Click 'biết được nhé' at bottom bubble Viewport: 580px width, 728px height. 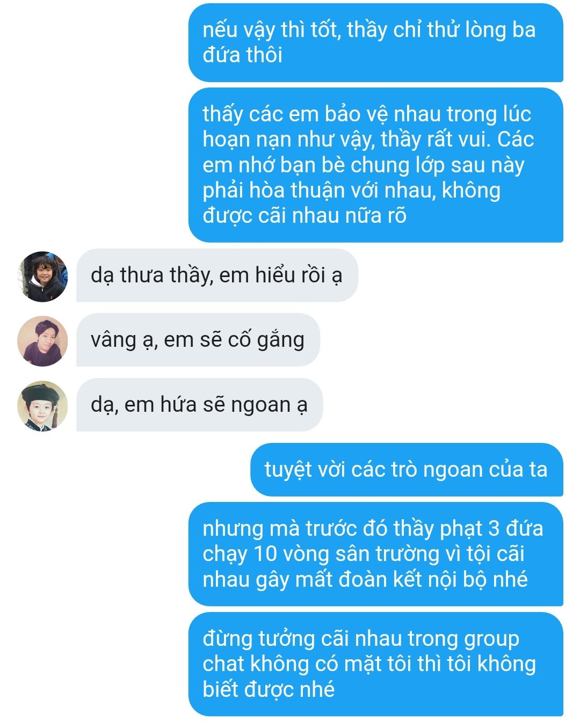tap(269, 689)
